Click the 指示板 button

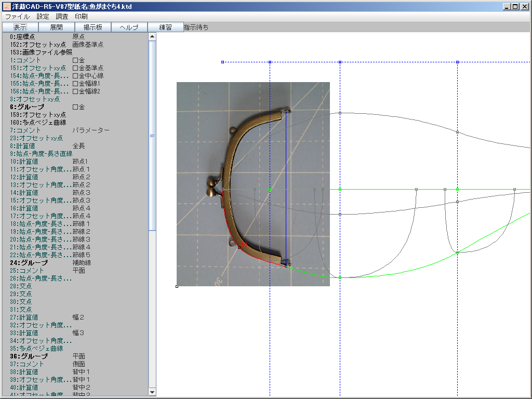pos(93,27)
